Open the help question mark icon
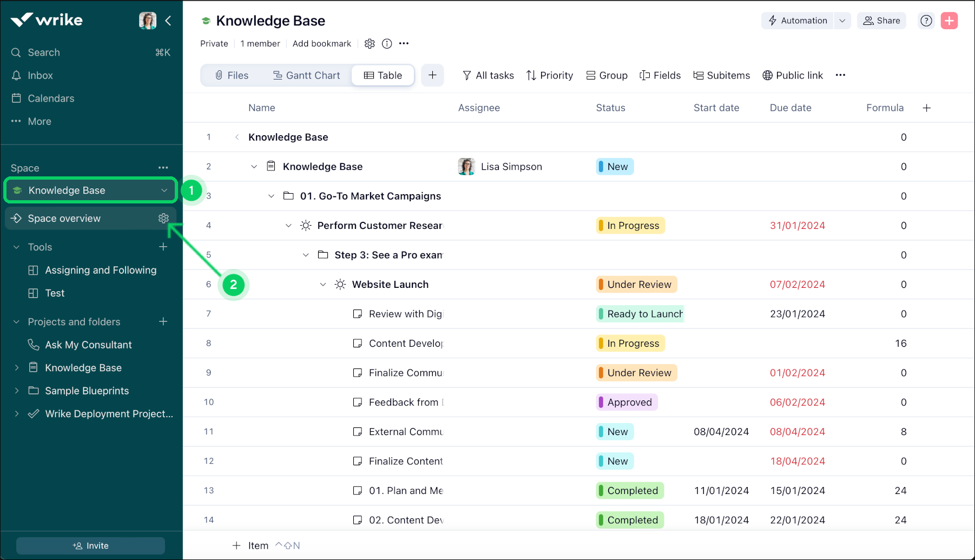 [x=926, y=21]
